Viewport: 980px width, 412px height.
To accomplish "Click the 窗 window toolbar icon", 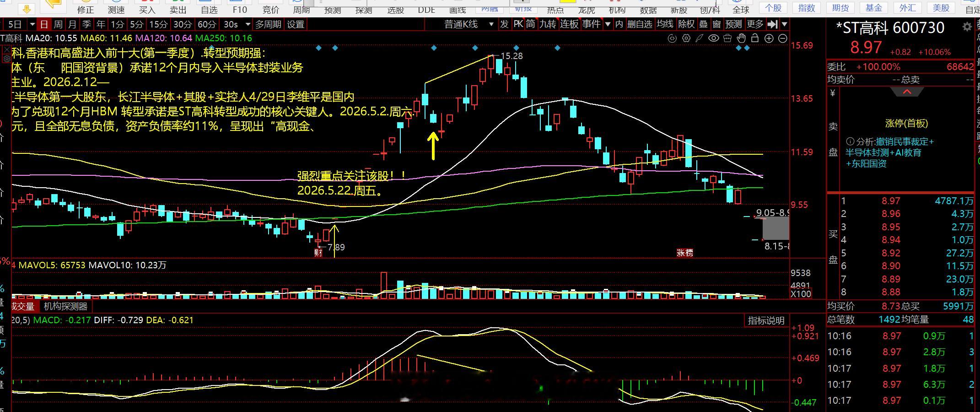I will tap(717, 24).
